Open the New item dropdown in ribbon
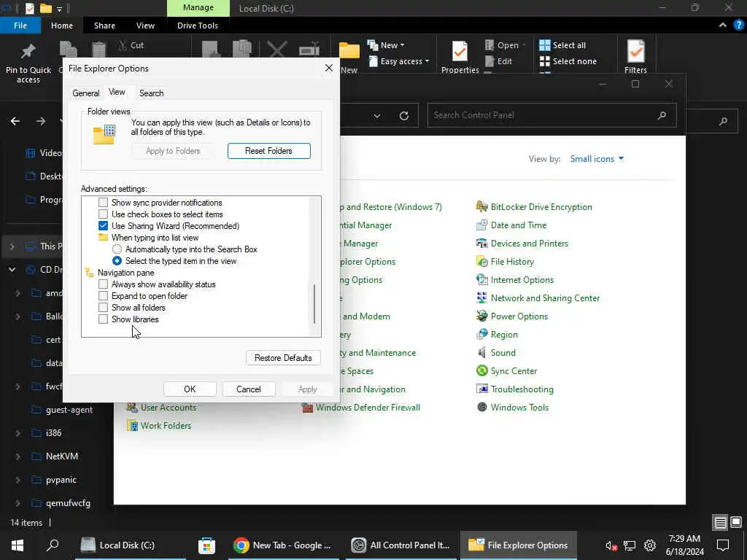The image size is (747, 560). click(x=386, y=45)
